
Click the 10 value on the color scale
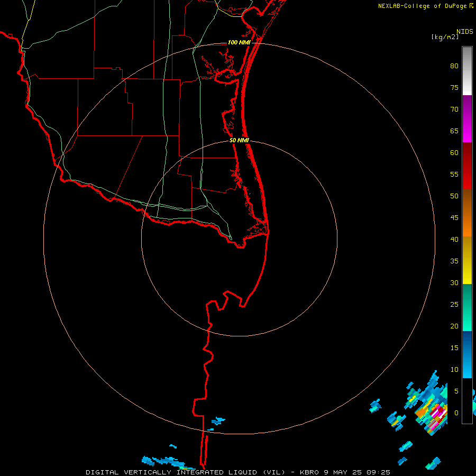[x=454, y=370]
